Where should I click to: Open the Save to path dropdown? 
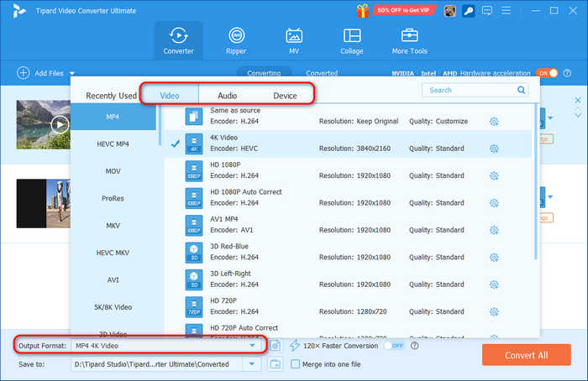(x=252, y=363)
